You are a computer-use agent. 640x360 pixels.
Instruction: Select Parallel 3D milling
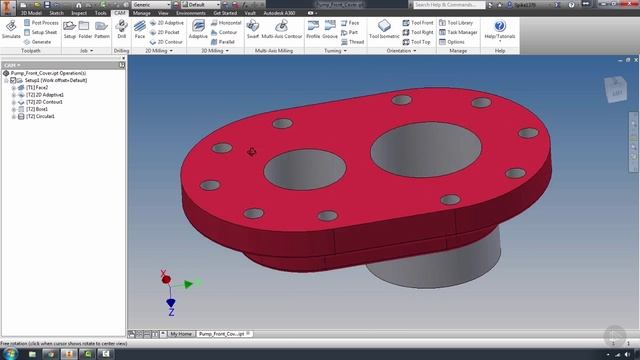[x=222, y=42]
